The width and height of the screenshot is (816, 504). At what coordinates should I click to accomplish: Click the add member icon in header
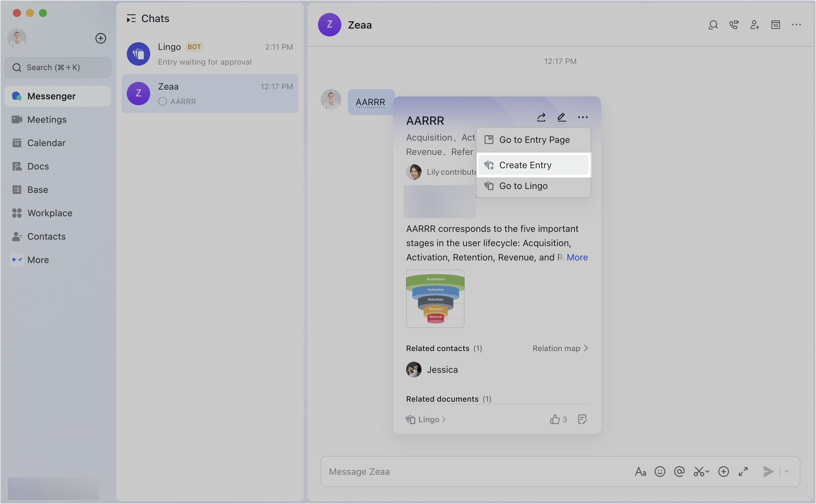click(x=755, y=25)
